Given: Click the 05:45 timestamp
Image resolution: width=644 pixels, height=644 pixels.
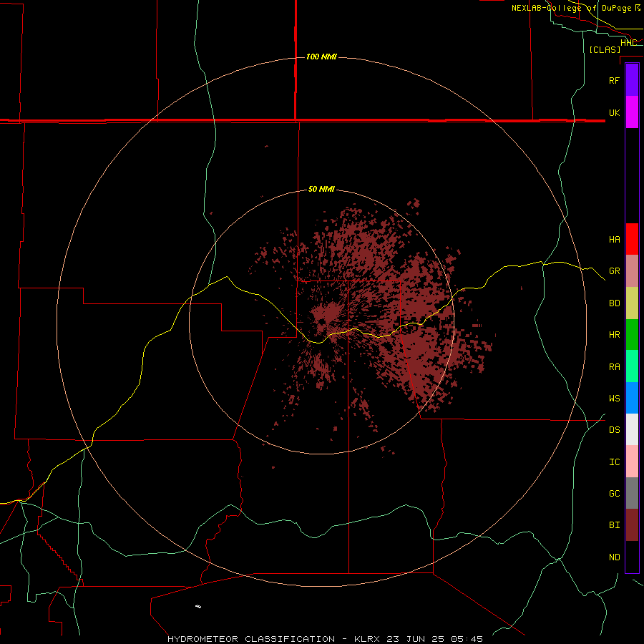Looking at the screenshot, I should [x=466, y=639].
